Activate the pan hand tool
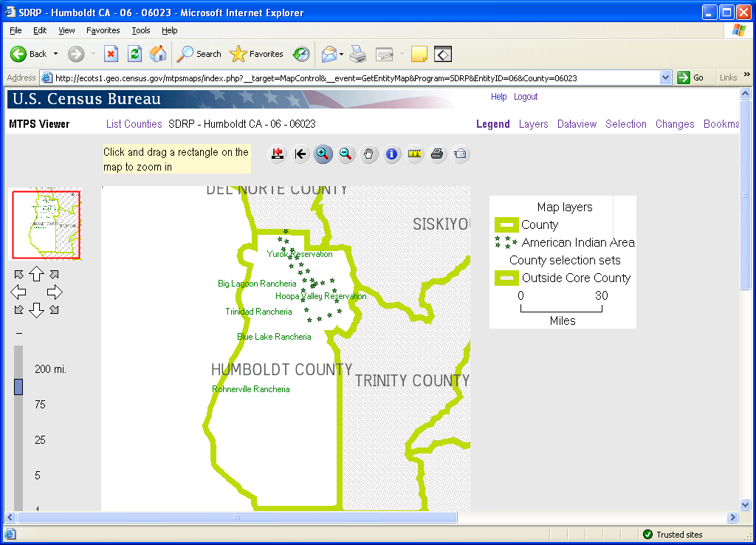 [x=368, y=154]
